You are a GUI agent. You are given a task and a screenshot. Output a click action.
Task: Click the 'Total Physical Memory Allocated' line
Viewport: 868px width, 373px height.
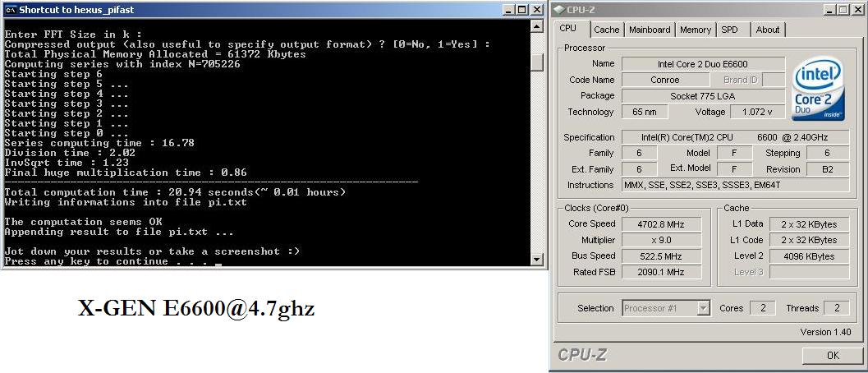point(155,54)
